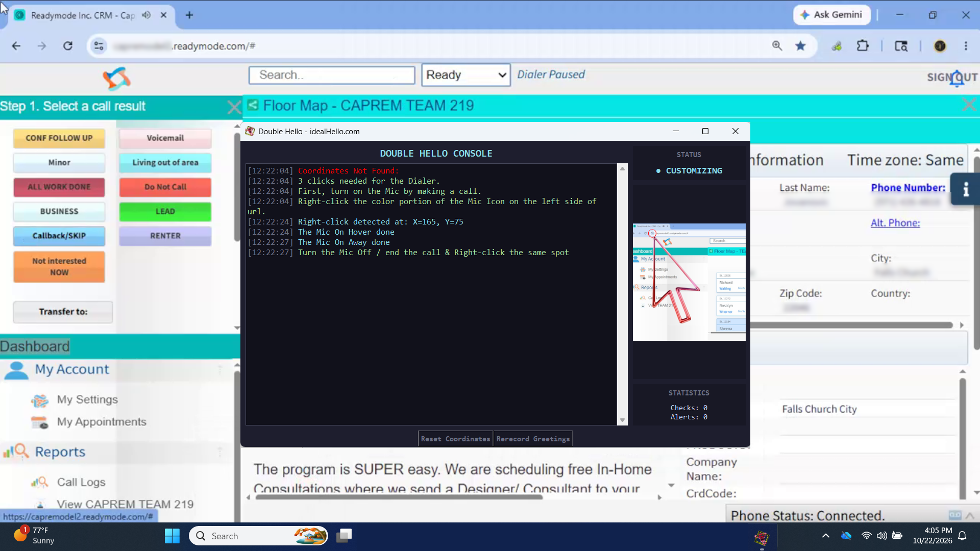Open the Windows Start menu
Viewport: 980px width, 551px height.
point(172,536)
